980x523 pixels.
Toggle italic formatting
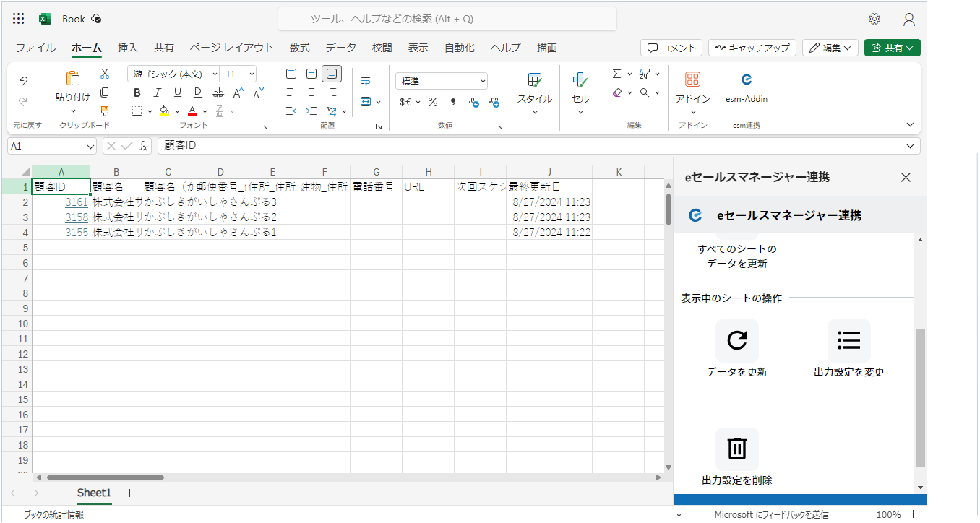[x=158, y=92]
